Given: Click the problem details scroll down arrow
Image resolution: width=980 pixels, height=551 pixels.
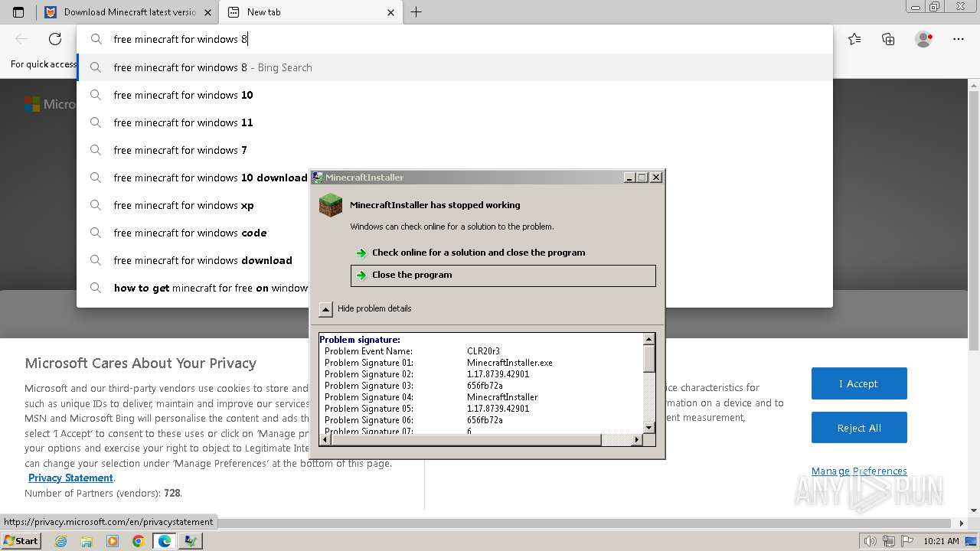Looking at the screenshot, I should (x=649, y=428).
